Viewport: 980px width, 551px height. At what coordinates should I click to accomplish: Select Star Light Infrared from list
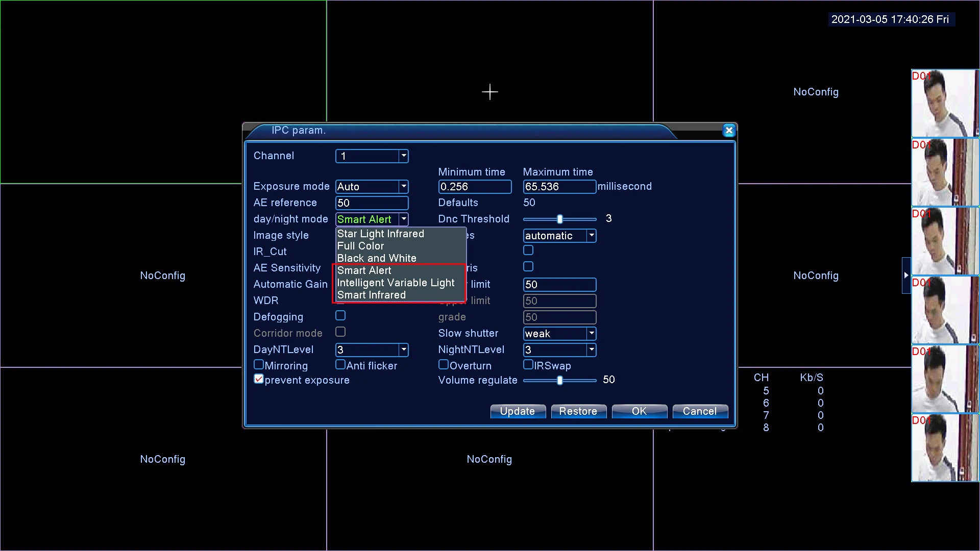click(380, 234)
